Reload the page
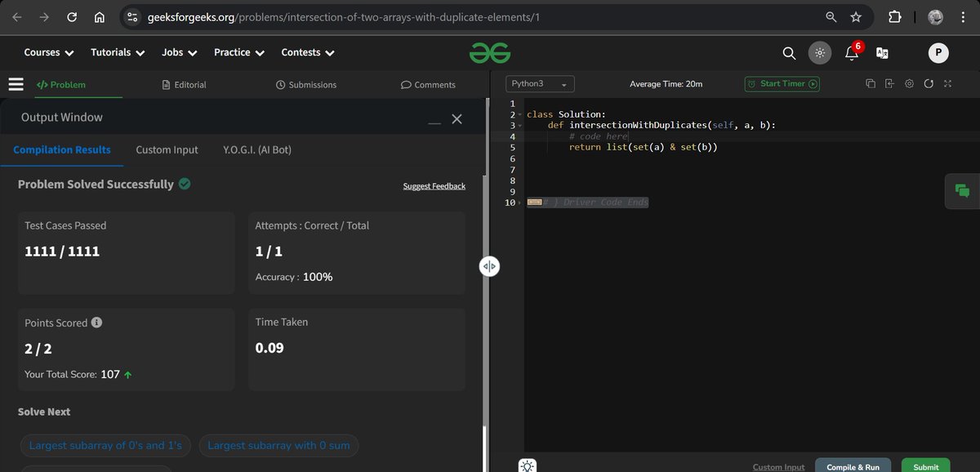The width and height of the screenshot is (980, 472). point(72,17)
